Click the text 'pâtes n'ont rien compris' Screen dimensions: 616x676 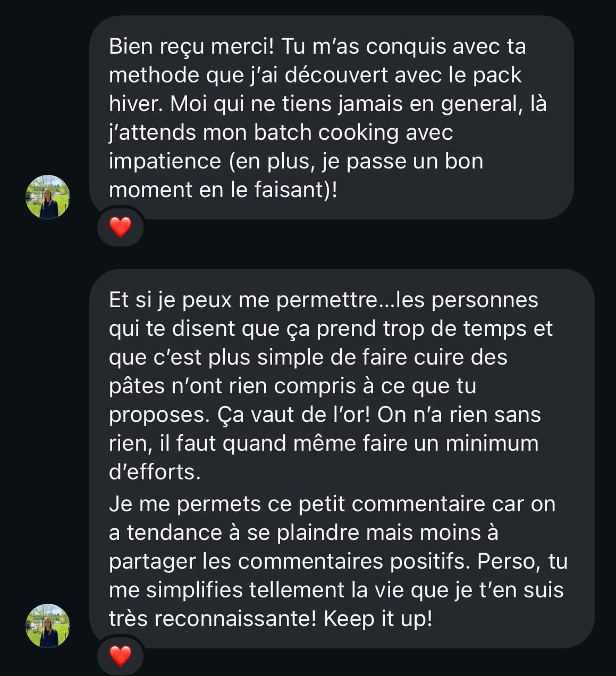pyautogui.click(x=232, y=386)
